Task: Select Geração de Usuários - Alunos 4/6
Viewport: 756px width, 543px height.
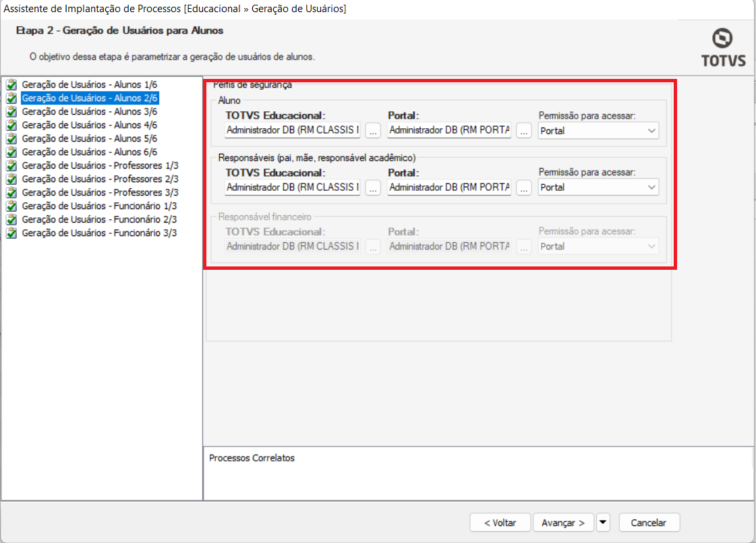Action: point(90,125)
